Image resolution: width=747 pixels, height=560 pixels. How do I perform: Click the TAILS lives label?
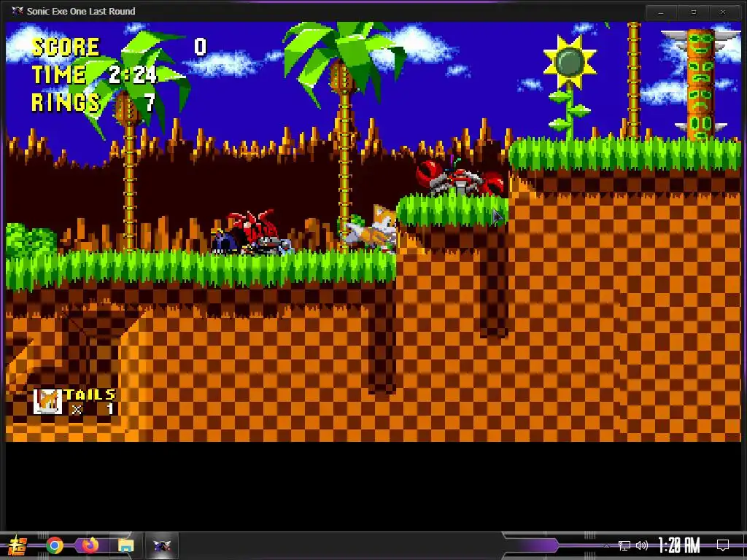click(x=90, y=394)
